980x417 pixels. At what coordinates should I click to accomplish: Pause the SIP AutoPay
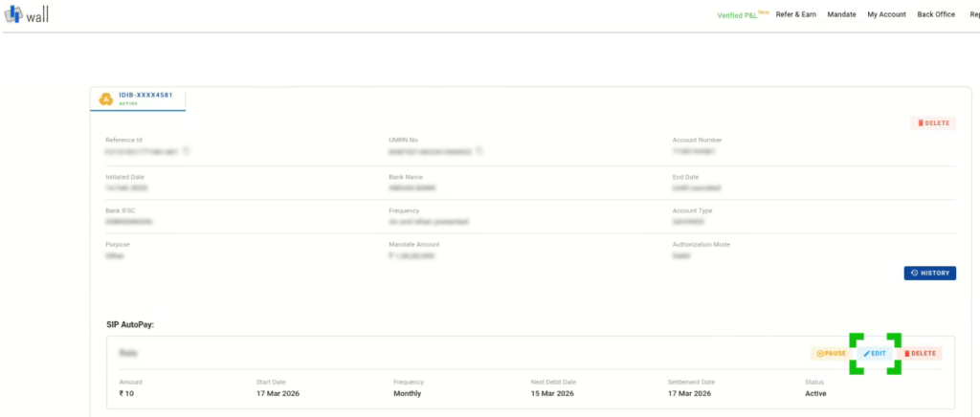click(x=831, y=353)
